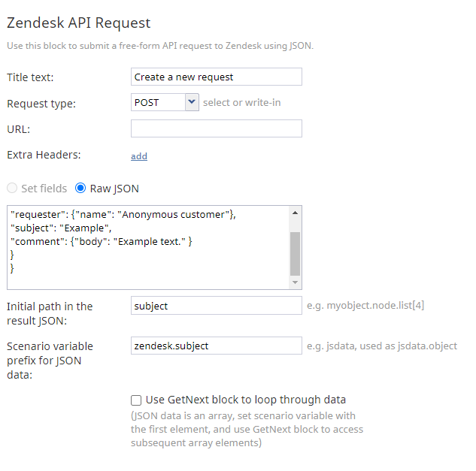
Task: Click the Extra Headers label
Action: coord(44,155)
